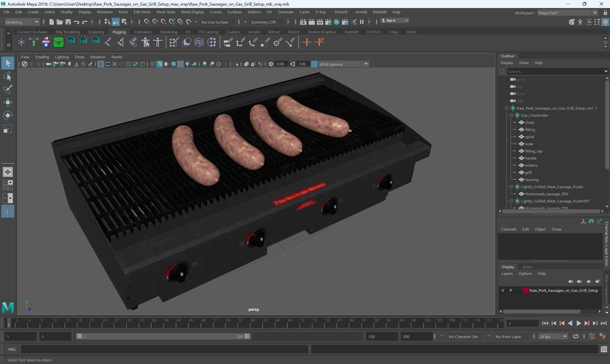Save the scene with disk icon

68,22
